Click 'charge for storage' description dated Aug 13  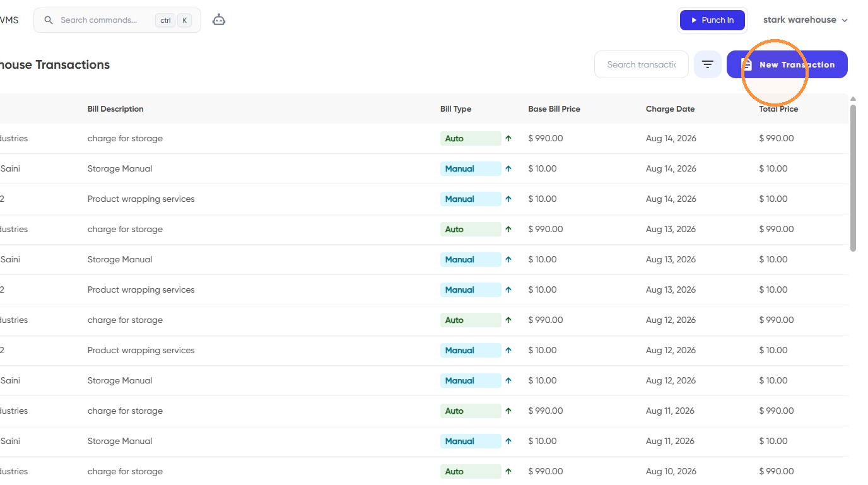coord(125,229)
